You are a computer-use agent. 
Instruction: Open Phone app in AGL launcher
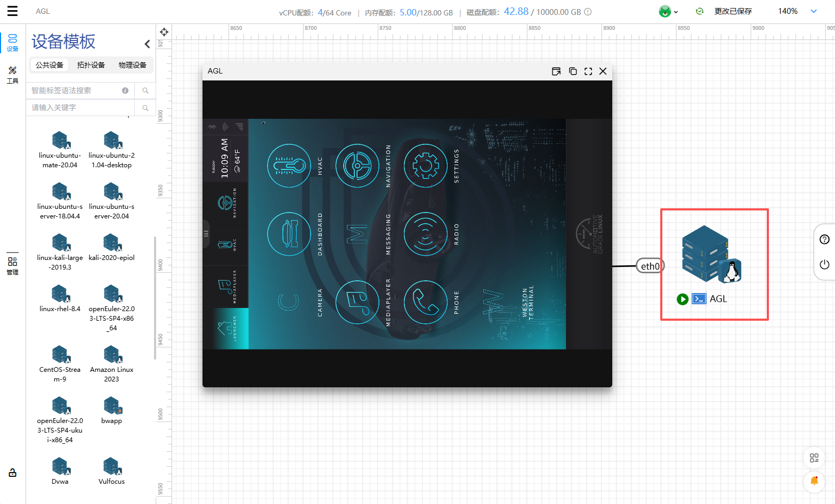coord(425,302)
